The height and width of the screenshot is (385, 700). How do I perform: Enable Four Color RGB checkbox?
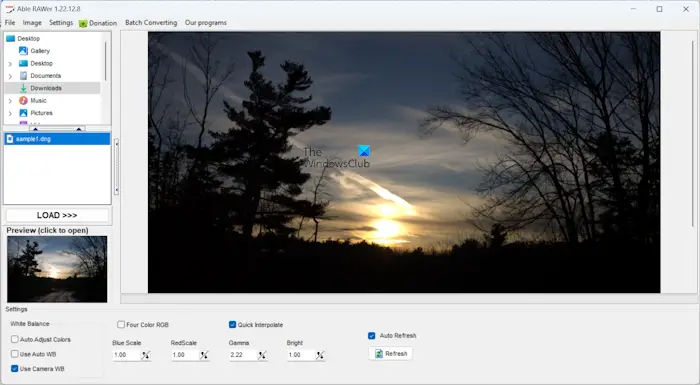point(121,325)
